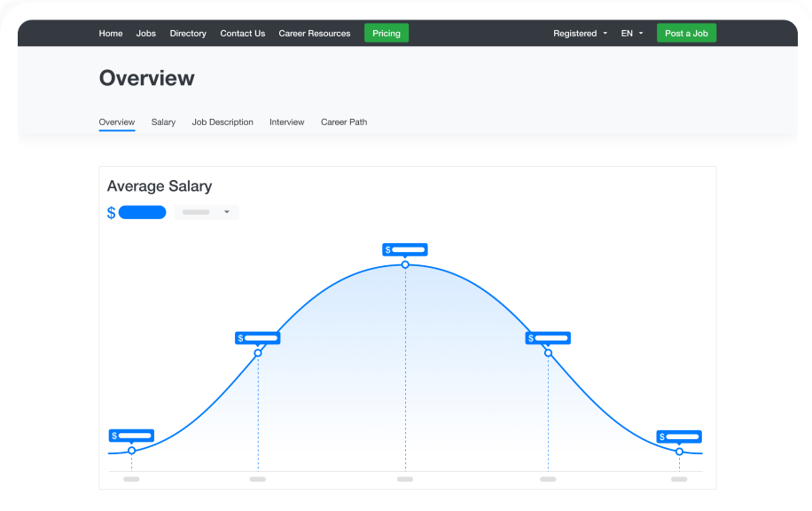Viewport: 812px width, 511px height.
Task: Select the second salary tooltip marker
Action: 257,338
